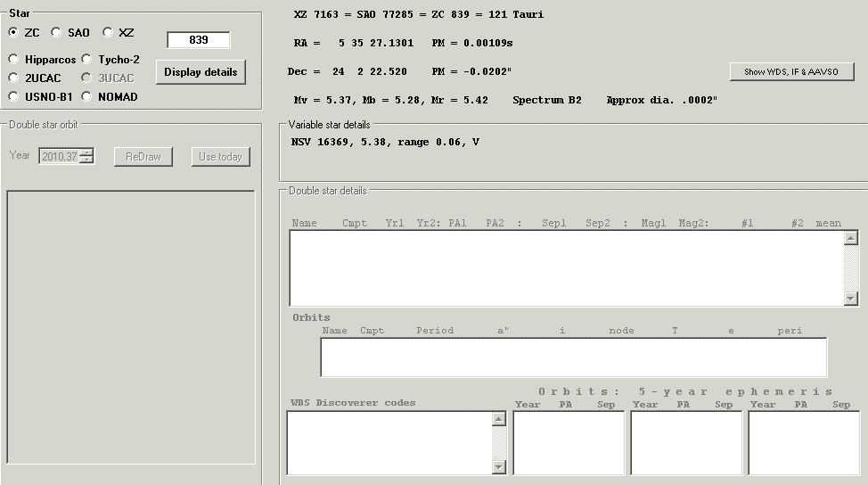Choose the Tycho-2 catalogue option
868x485 pixels.
point(86,59)
